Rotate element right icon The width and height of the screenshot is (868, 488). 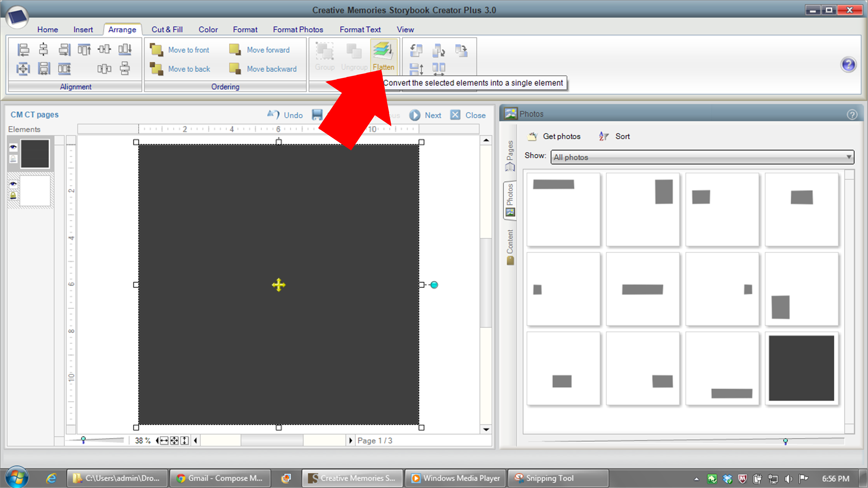click(439, 51)
